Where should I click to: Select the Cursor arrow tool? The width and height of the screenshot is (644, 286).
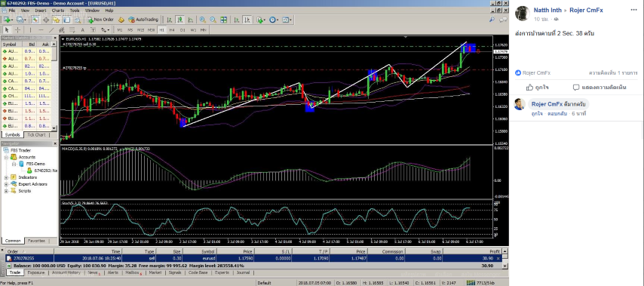[x=7, y=30]
